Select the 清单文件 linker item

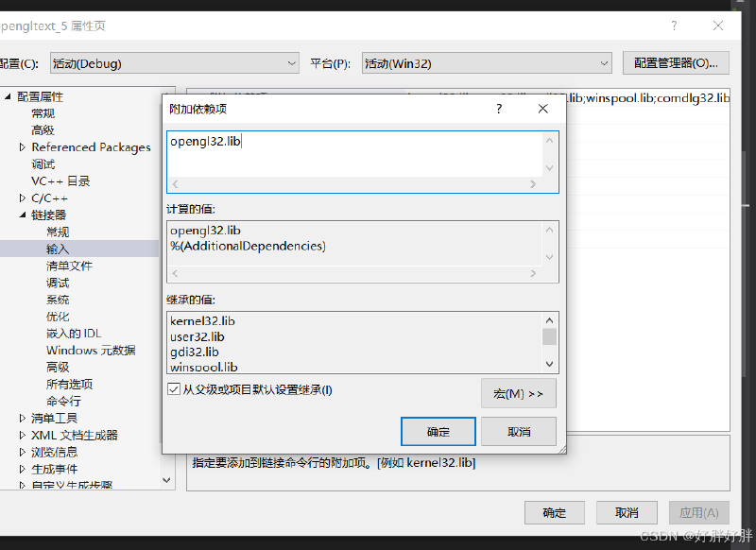click(69, 266)
